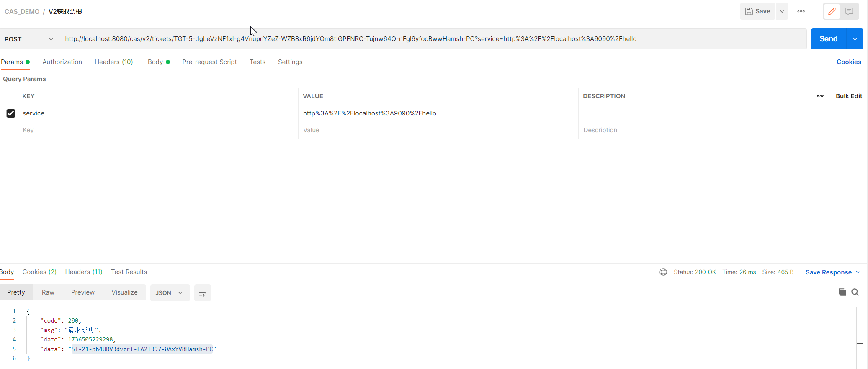This screenshot has width=868, height=369.
Task: Click the response scrollbar marker
Action: pyautogui.click(x=860, y=344)
